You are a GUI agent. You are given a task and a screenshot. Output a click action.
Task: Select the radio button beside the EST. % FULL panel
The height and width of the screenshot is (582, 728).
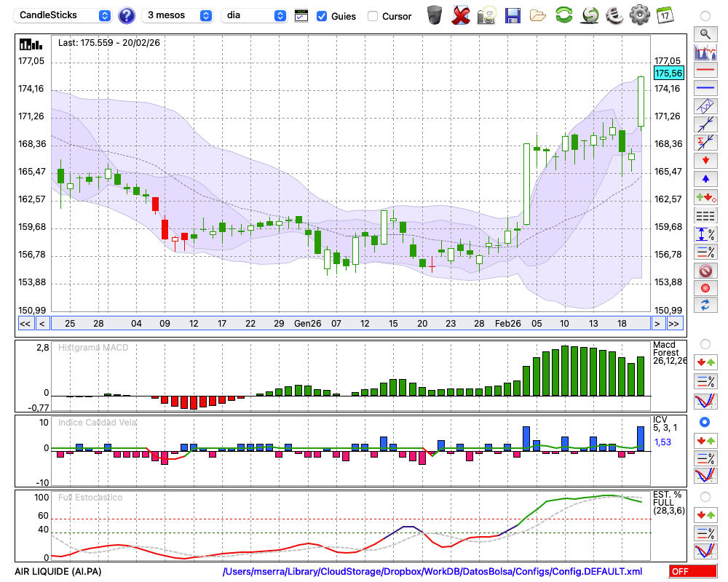[705, 497]
